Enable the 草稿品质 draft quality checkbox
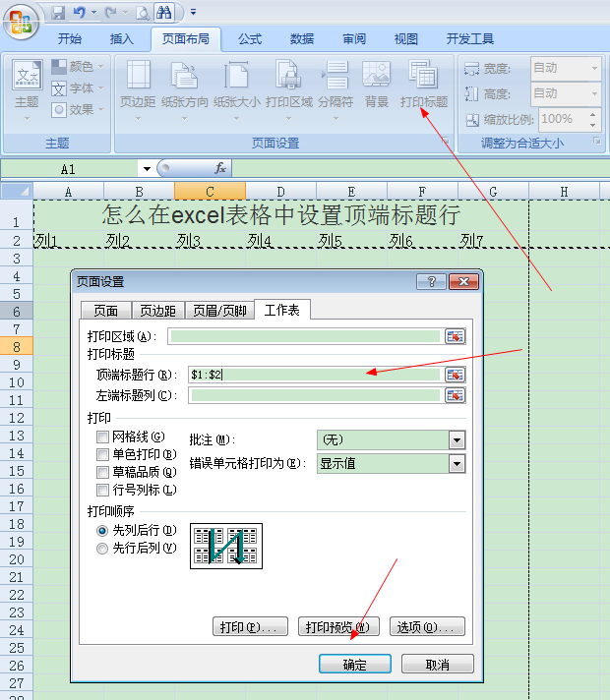 point(102,472)
